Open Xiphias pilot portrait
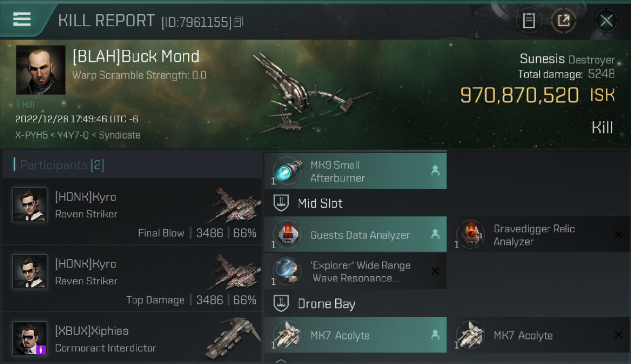Screen dimensions: 631x364 tap(30, 339)
